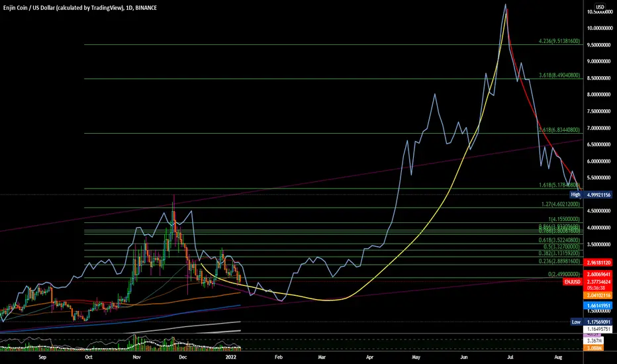Select the 0.618(3.52240800) Fibonacci label

pos(559,240)
